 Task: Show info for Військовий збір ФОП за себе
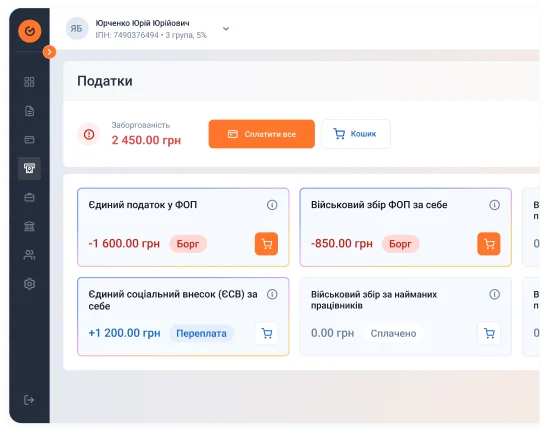495,205
